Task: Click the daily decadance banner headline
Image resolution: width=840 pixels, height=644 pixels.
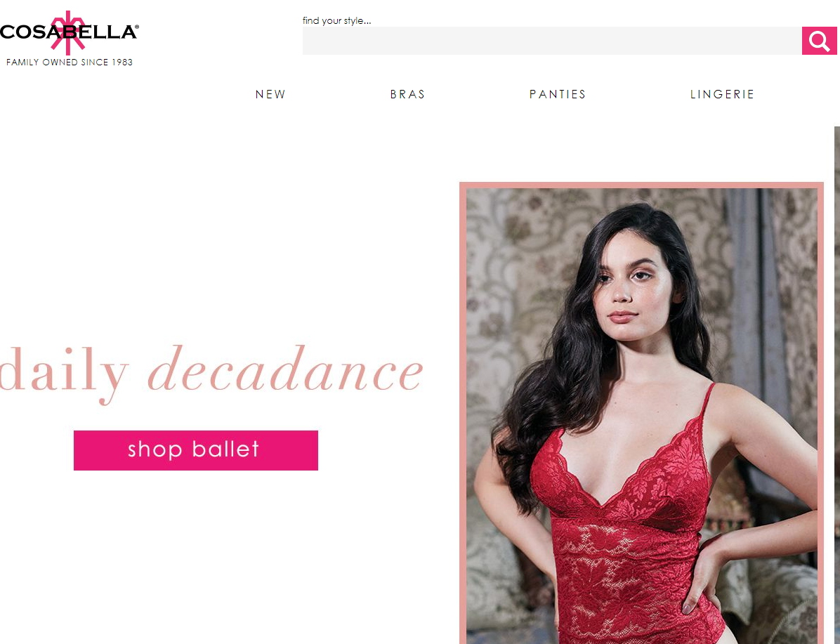Action: click(x=211, y=373)
